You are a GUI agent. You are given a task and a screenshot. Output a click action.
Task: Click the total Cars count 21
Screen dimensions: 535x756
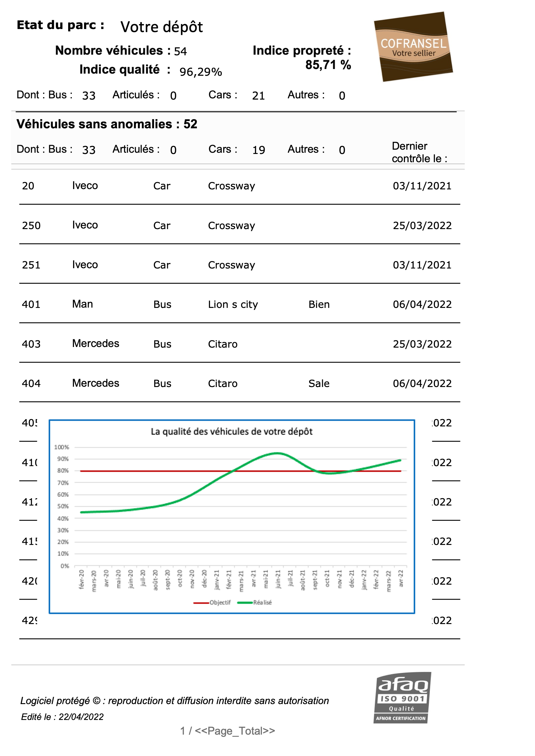[258, 96]
